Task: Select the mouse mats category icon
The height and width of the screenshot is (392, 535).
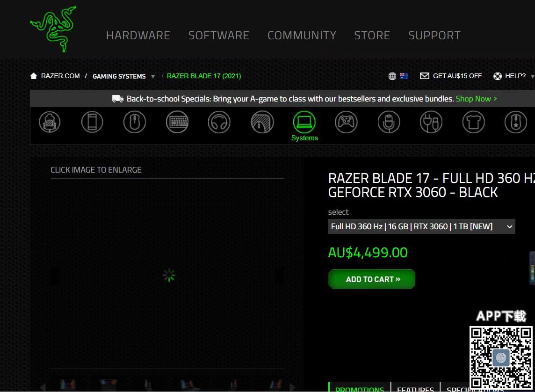Action: pos(262,122)
